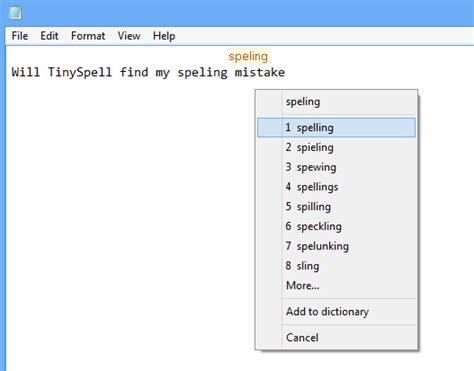Choose suggestion 6 'speckling'
This screenshot has height=371, width=474.
[x=336, y=226]
